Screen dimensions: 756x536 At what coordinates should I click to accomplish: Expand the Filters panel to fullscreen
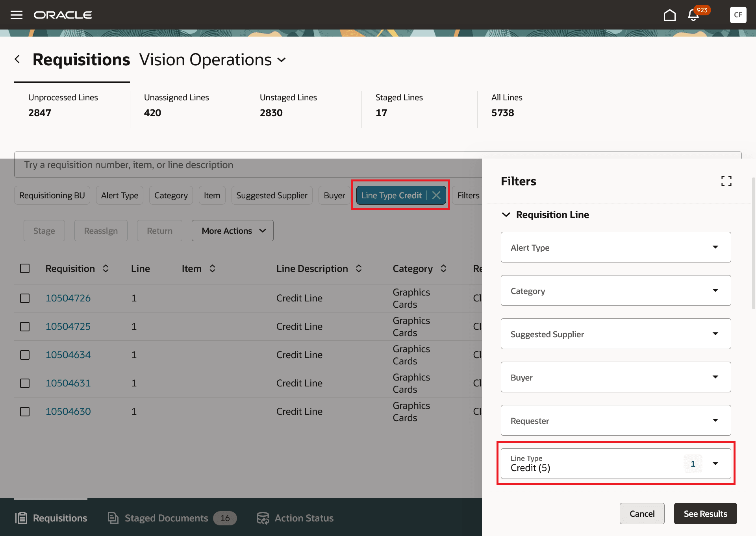[726, 181]
